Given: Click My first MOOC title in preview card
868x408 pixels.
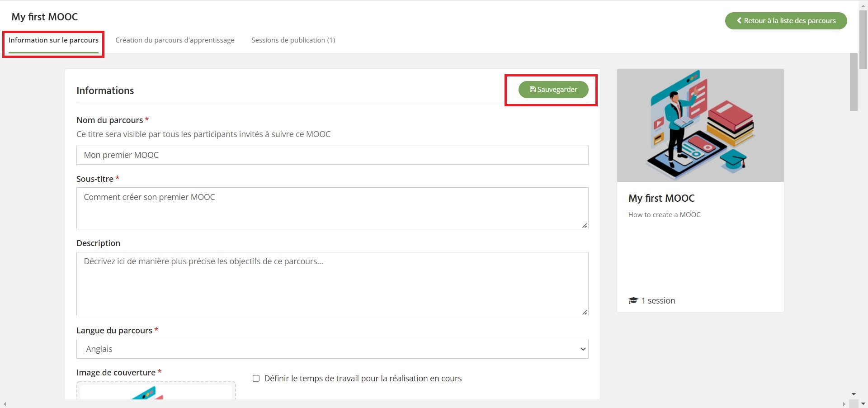Looking at the screenshot, I should [661, 198].
